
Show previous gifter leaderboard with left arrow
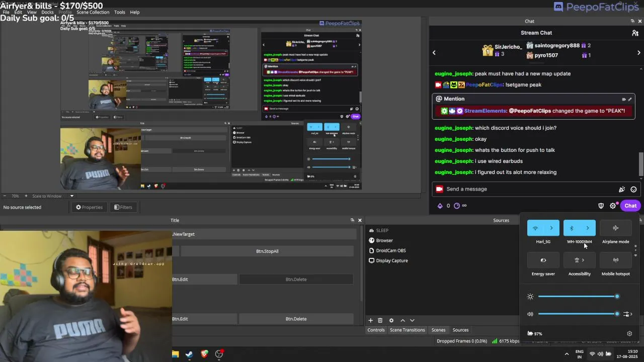tap(434, 52)
